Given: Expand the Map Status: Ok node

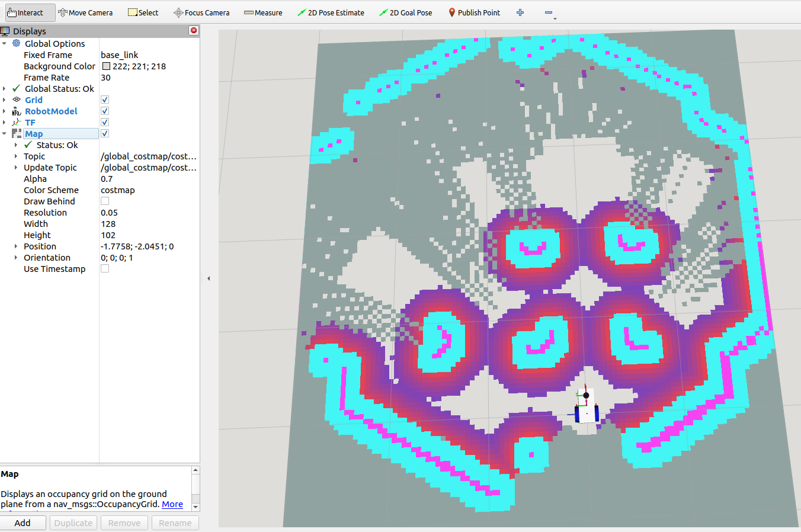Looking at the screenshot, I should point(16,145).
